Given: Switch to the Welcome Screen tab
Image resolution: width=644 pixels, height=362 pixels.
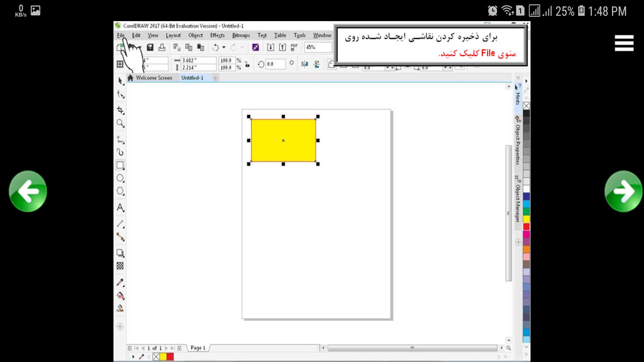Looking at the screenshot, I should click(x=150, y=78).
